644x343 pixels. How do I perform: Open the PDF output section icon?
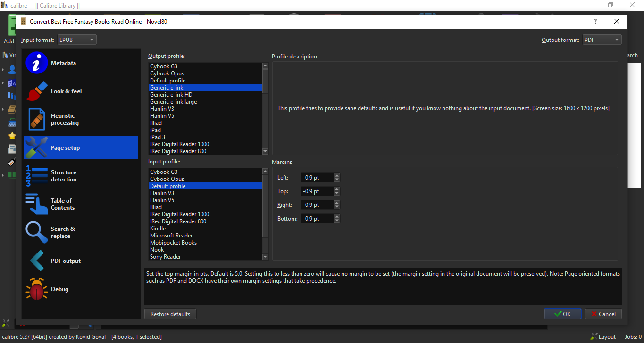[37, 261]
